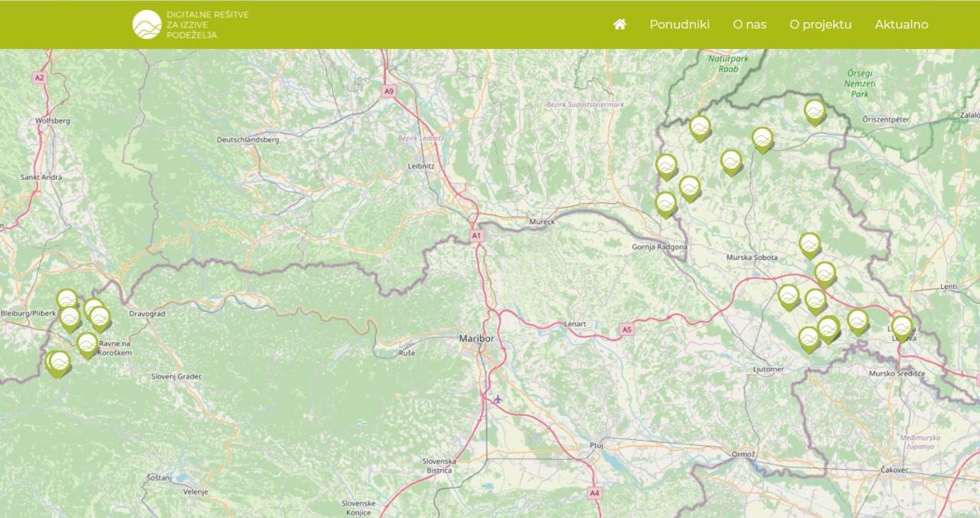Click the airport icon south of Maribor

498,398
